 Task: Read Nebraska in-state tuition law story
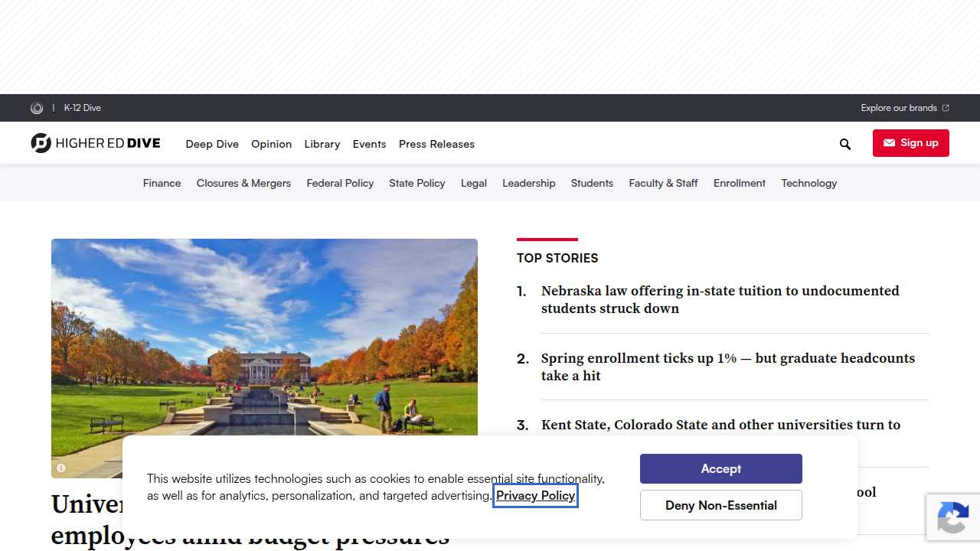[720, 299]
